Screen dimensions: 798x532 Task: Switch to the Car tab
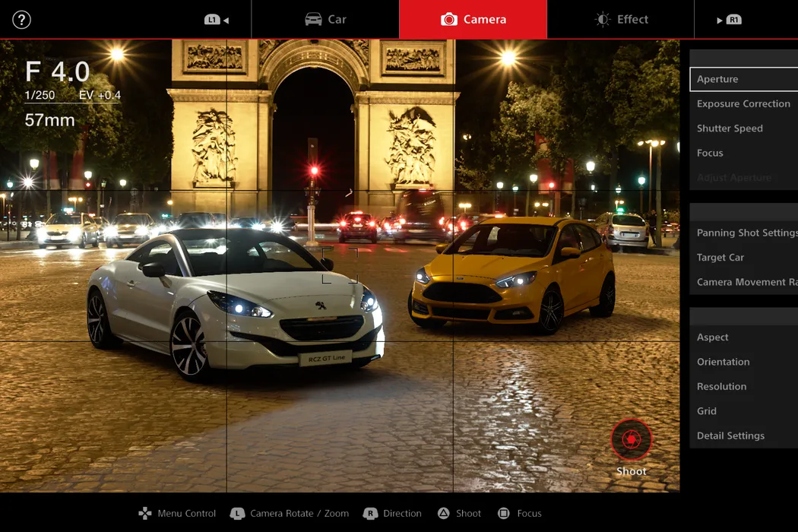click(x=325, y=20)
